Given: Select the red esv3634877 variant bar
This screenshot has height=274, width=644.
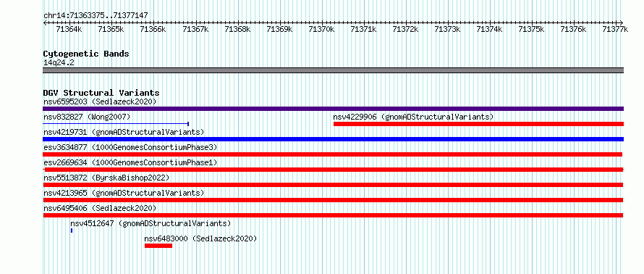Looking at the screenshot, I should 332,154.
